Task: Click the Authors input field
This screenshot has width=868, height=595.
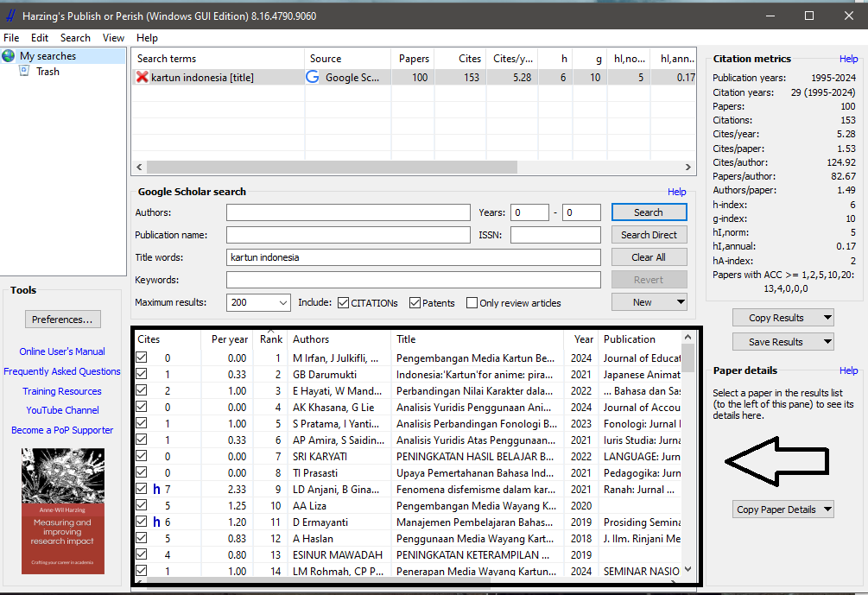Action: click(x=348, y=212)
